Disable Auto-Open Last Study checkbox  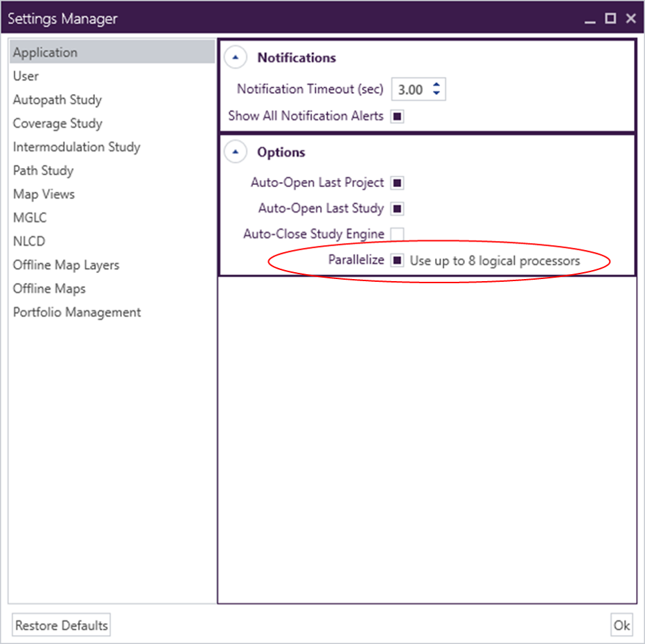coord(397,208)
